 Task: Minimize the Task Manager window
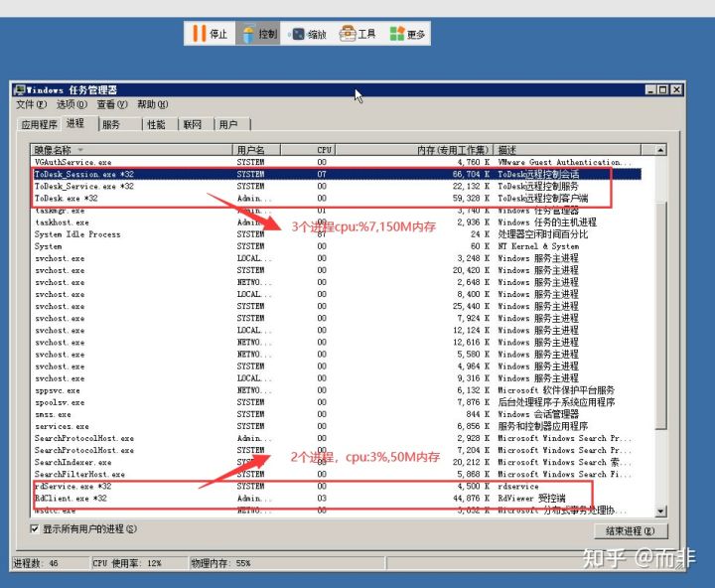point(651,89)
